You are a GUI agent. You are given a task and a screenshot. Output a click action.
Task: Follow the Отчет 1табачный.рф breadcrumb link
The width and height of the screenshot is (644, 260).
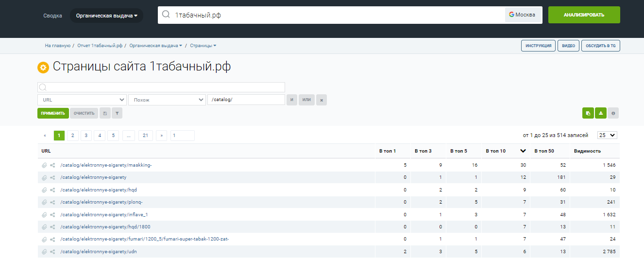(x=100, y=46)
